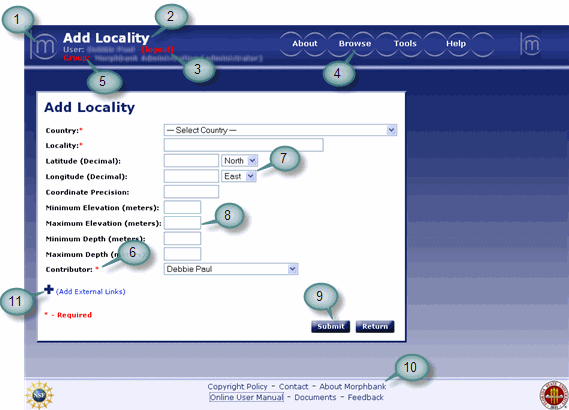
Task: Open the East longitude direction dropdown
Action: [x=238, y=176]
